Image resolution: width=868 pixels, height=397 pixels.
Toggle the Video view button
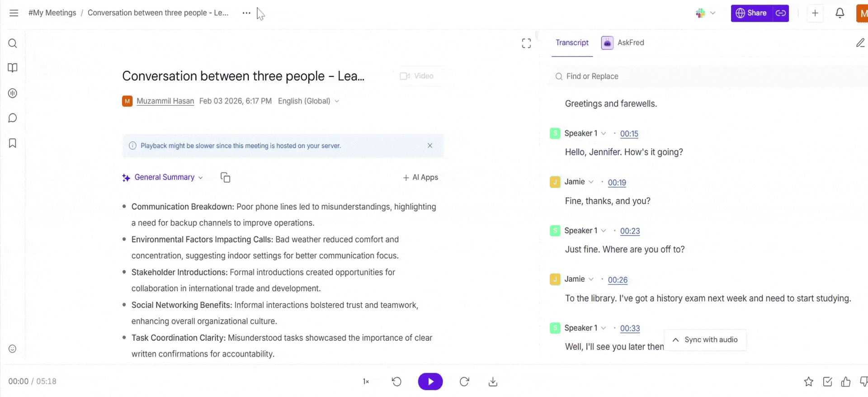pos(417,76)
